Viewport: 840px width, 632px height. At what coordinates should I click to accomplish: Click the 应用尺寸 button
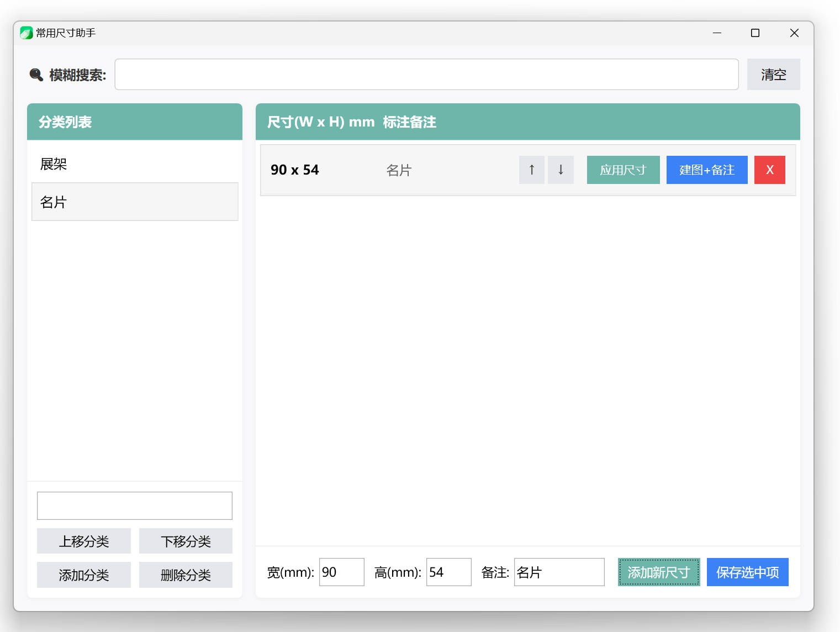coord(623,170)
